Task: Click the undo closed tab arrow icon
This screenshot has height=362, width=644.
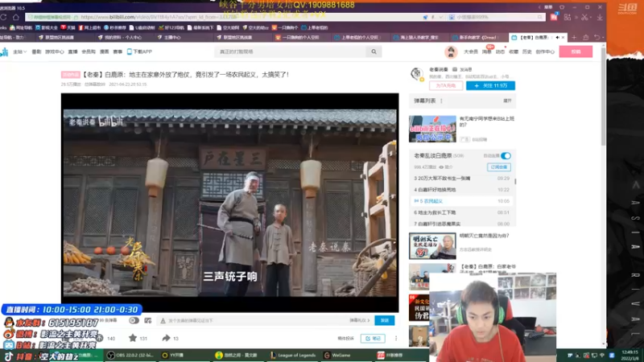Action: click(x=597, y=37)
